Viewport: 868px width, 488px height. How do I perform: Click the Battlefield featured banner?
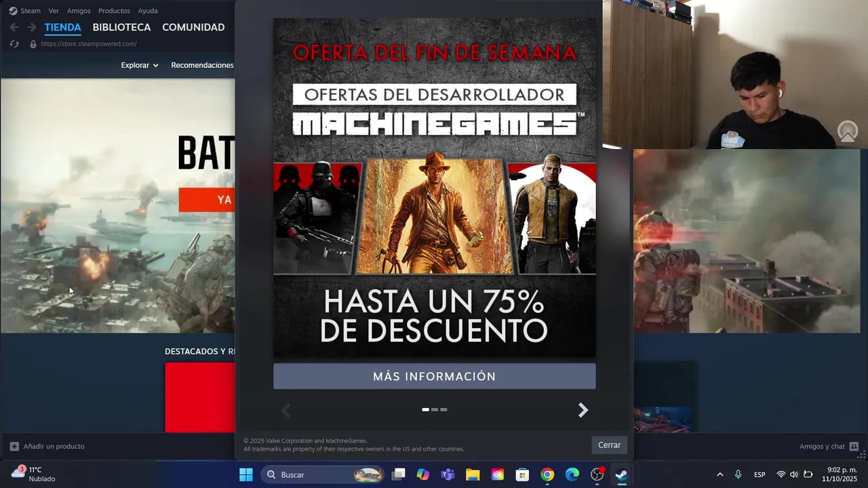(117, 205)
